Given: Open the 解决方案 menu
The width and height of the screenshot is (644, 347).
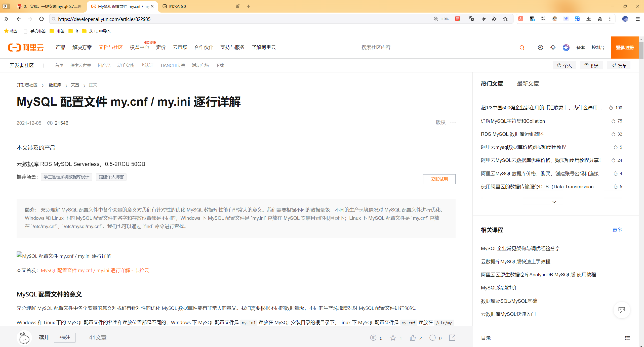Looking at the screenshot, I should tap(82, 47).
